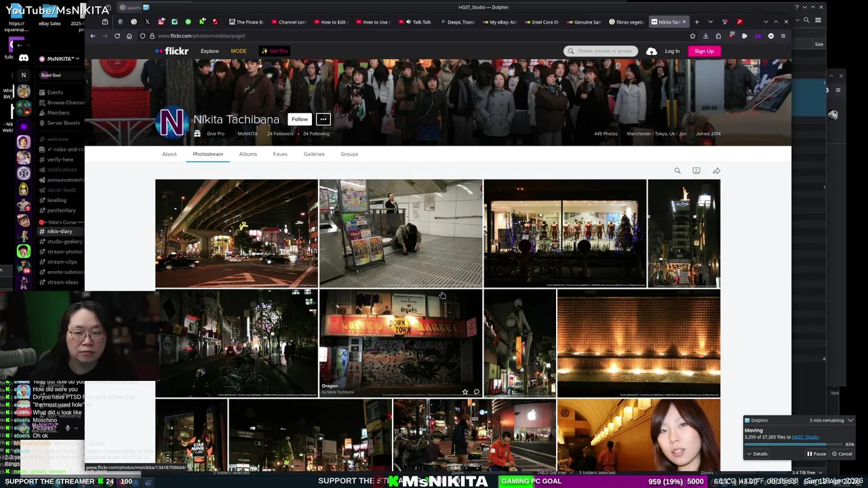The width and height of the screenshot is (868, 488).
Task: Open Server Boosts in Discord
Action: click(x=63, y=123)
